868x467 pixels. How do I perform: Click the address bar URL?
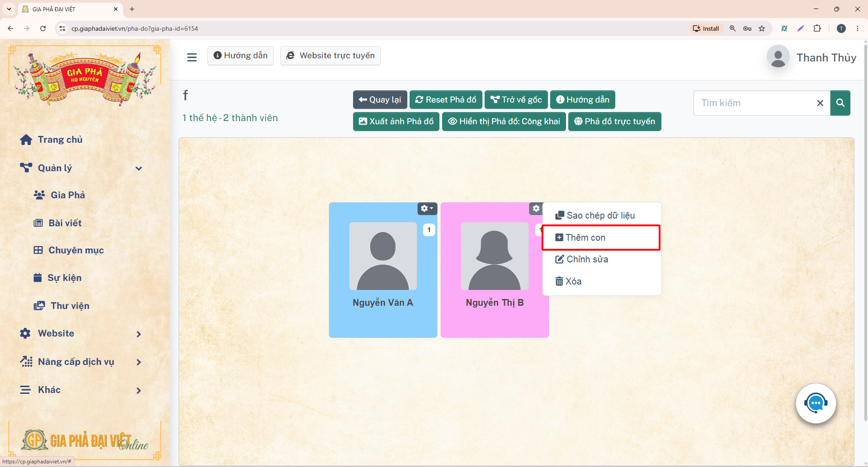tap(135, 28)
